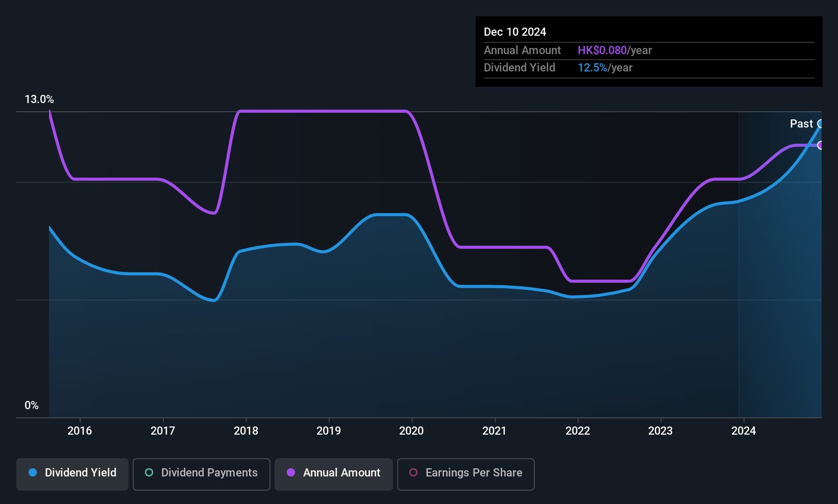Click the 2018 x-axis label
This screenshot has width=838, height=504.
click(246, 431)
